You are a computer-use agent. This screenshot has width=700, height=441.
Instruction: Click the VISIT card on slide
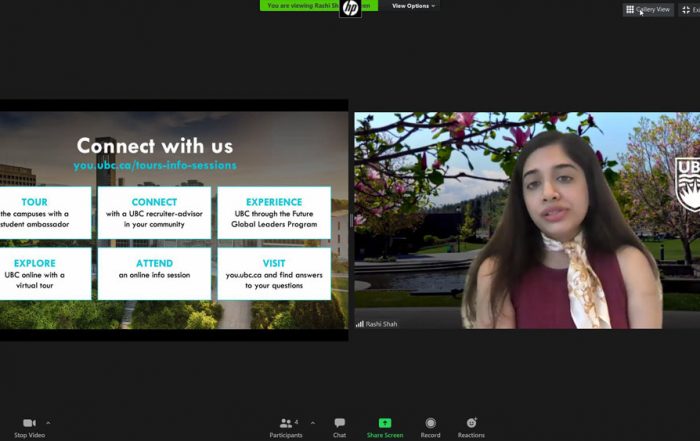[274, 274]
